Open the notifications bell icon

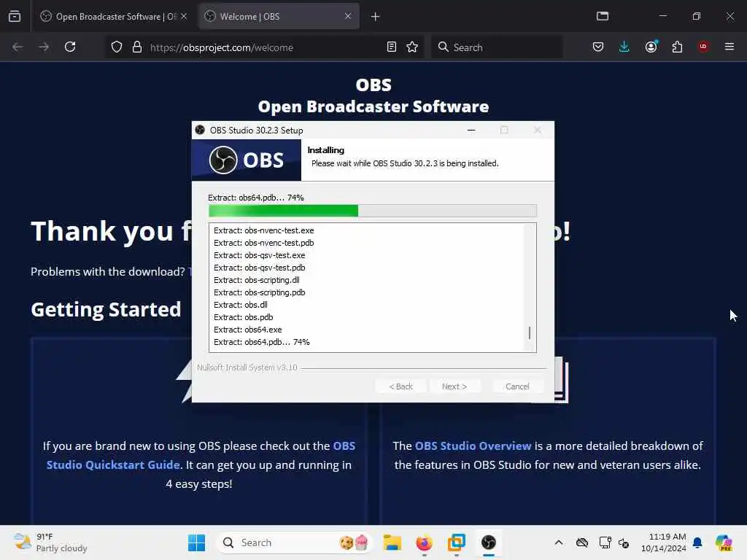[x=697, y=542]
